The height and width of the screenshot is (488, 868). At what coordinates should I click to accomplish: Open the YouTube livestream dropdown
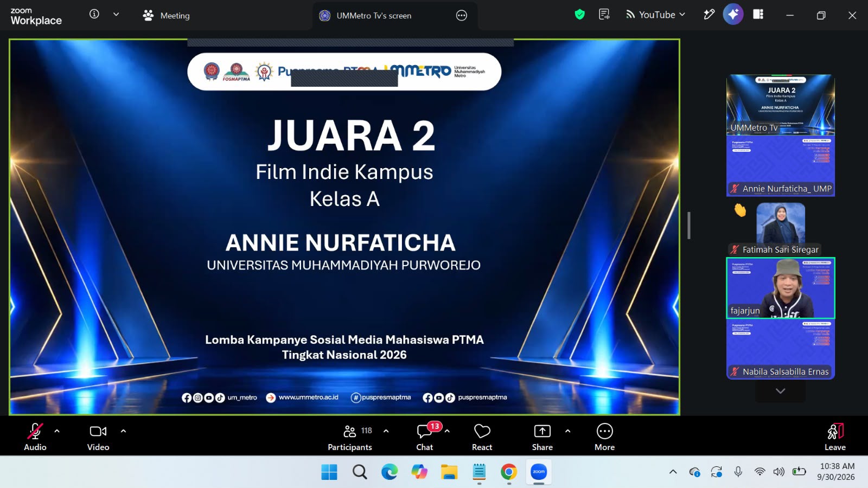[x=655, y=15]
